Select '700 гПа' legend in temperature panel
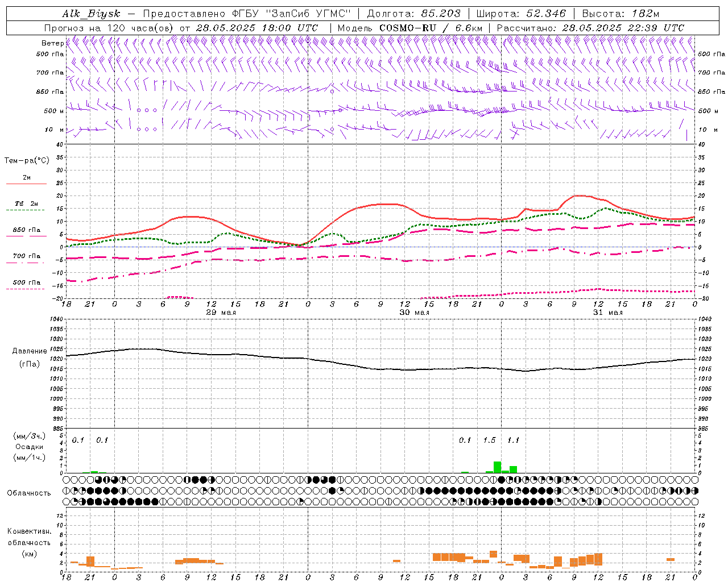 (x=27, y=256)
